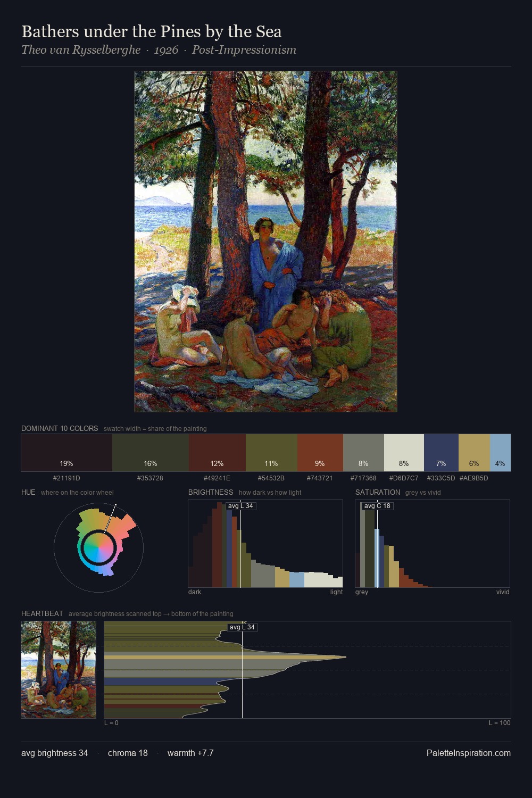
Task: Click the hue color wheel chart
Action: [x=98, y=547]
